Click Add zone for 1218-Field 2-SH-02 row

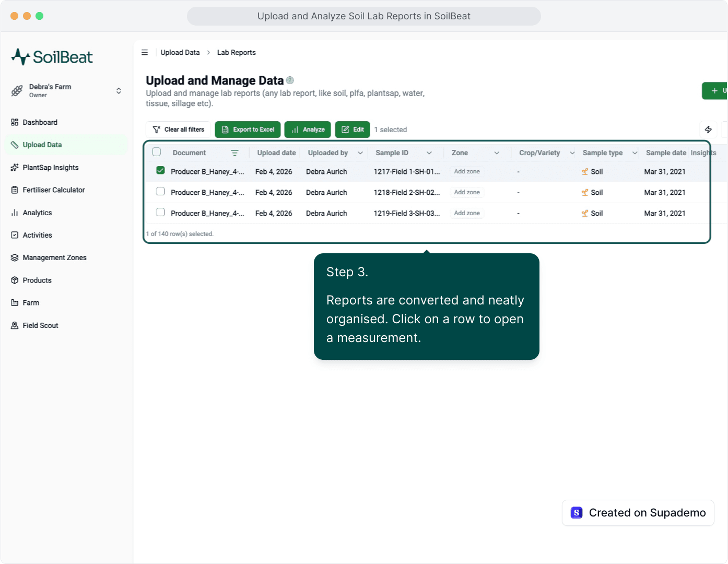tap(467, 192)
